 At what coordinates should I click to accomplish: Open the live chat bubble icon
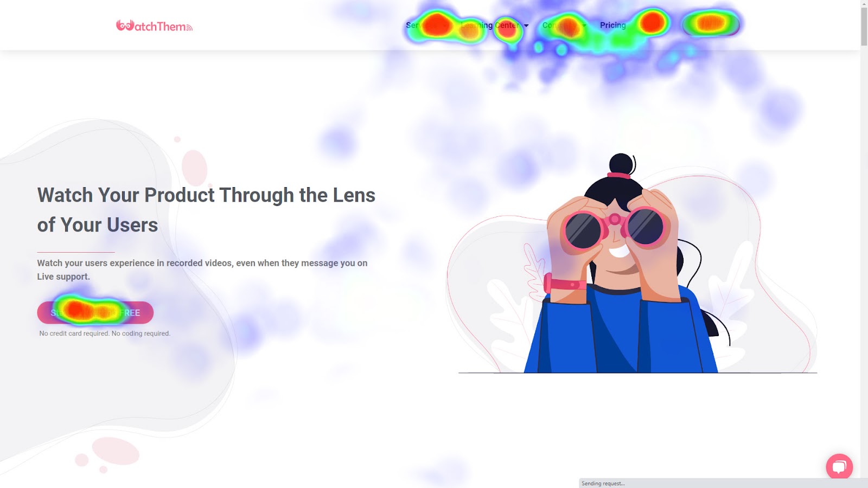(x=839, y=466)
